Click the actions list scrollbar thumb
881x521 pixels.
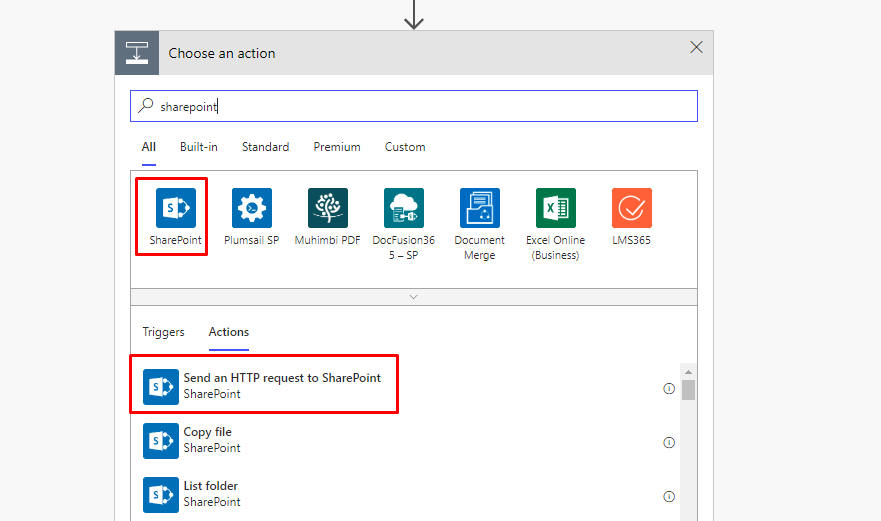pyautogui.click(x=688, y=390)
